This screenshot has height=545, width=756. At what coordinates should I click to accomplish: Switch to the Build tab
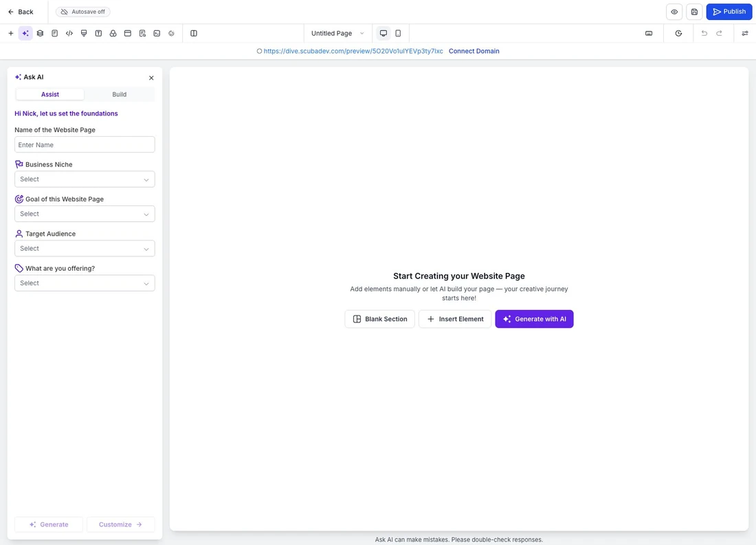(119, 95)
